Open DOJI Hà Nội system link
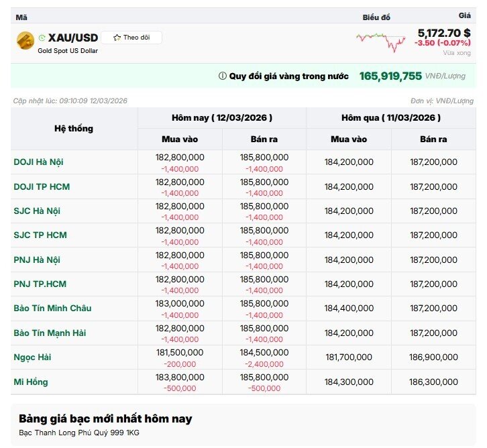 38,162
